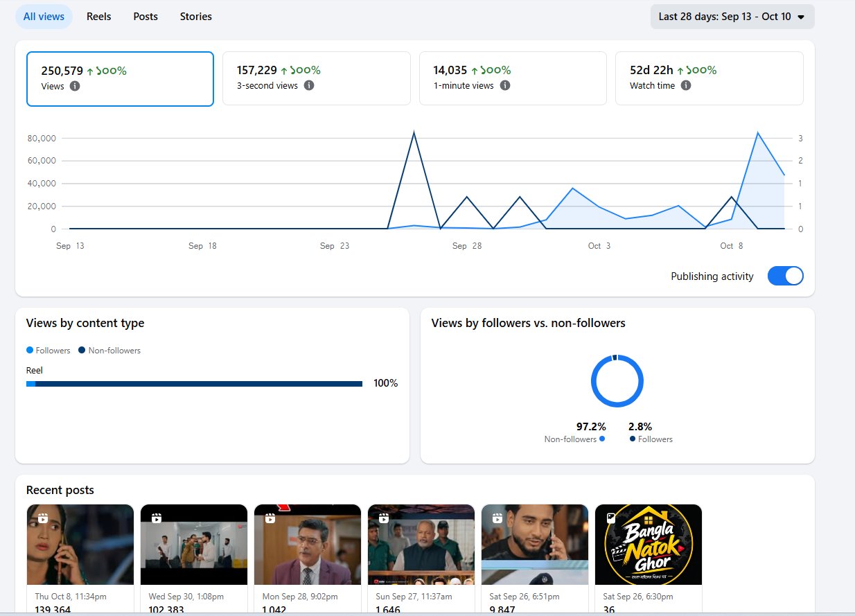Click reel icon on Sep 26, 6:51pm thumbnail
The height and width of the screenshot is (616, 855).
point(497,518)
